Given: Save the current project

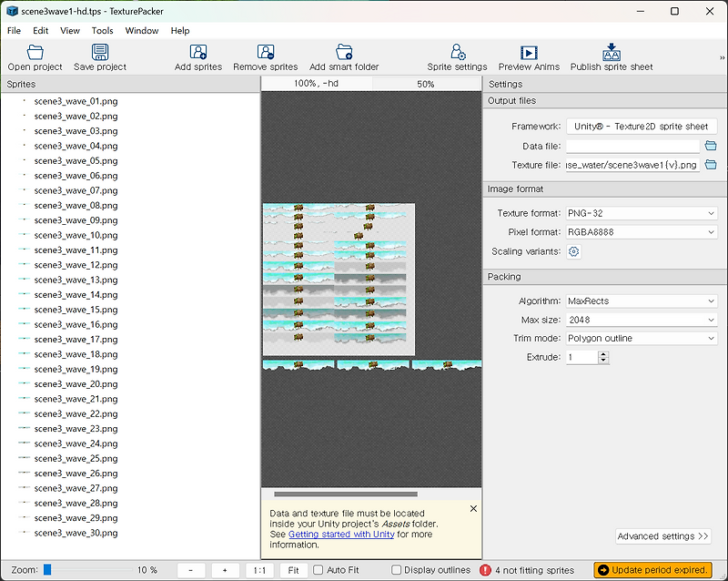Looking at the screenshot, I should pyautogui.click(x=99, y=56).
